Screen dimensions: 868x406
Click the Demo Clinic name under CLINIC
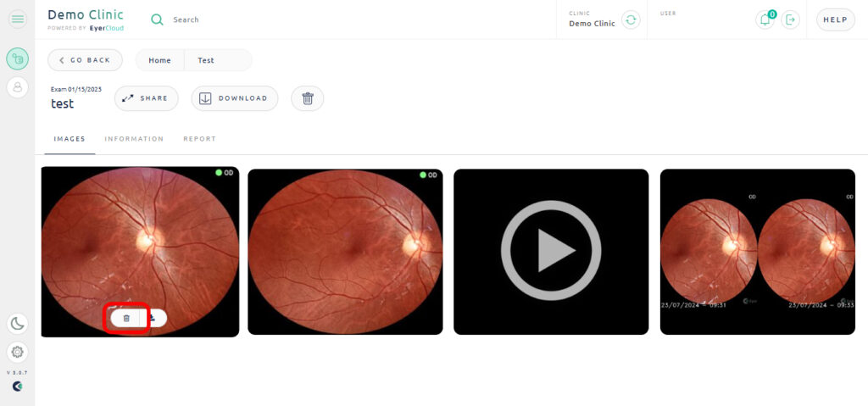point(592,24)
